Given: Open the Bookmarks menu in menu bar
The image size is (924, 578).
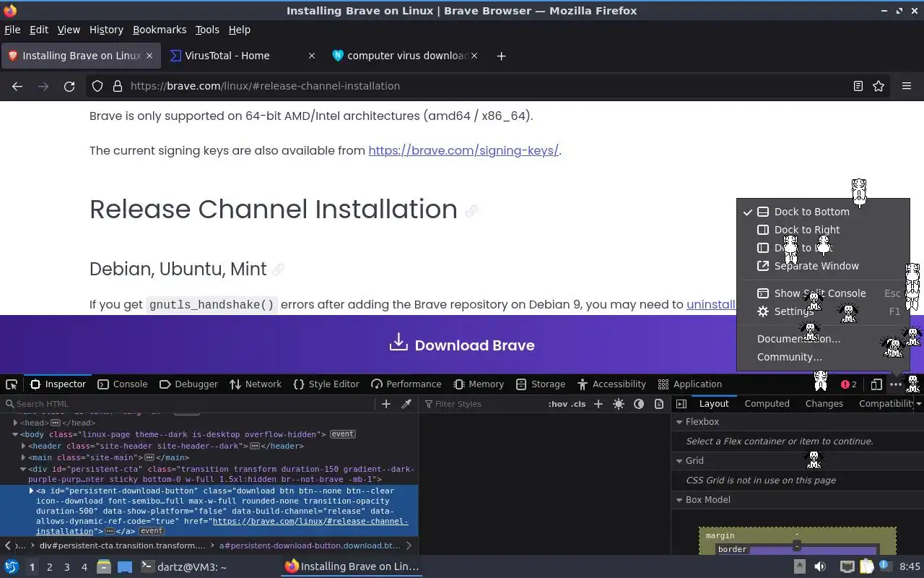Looking at the screenshot, I should [160, 30].
